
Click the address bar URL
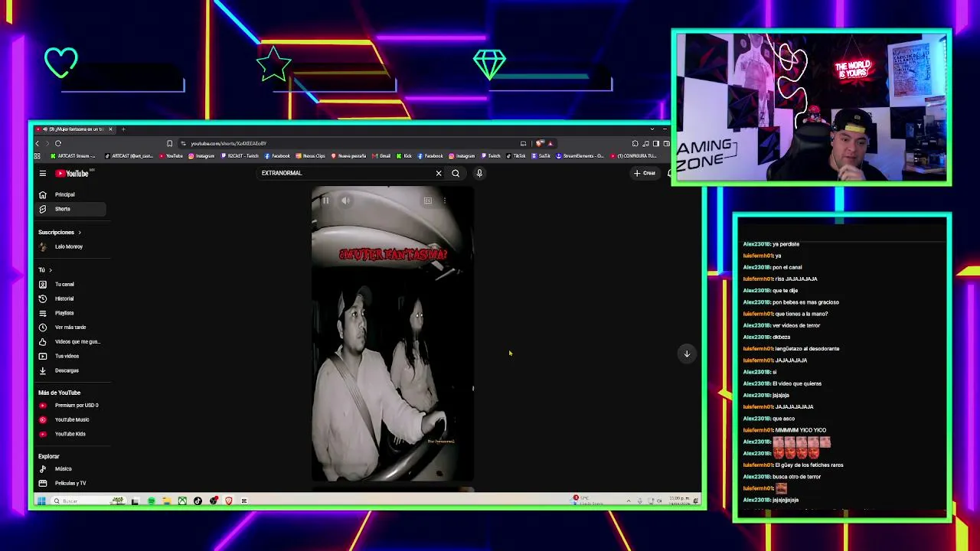point(228,143)
